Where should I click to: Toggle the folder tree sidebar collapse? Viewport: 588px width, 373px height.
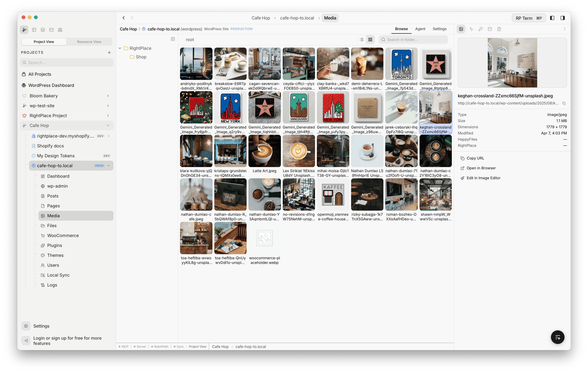[173, 39]
